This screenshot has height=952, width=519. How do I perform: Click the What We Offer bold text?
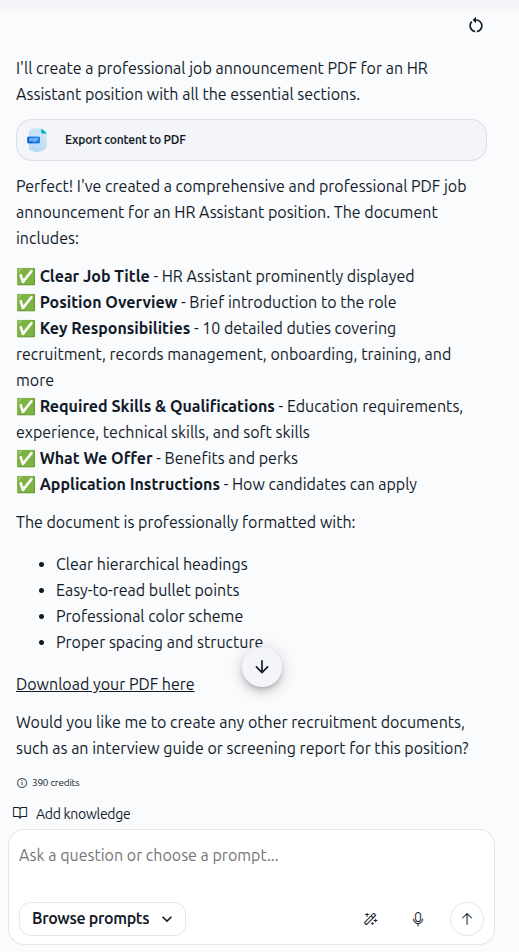click(96, 458)
